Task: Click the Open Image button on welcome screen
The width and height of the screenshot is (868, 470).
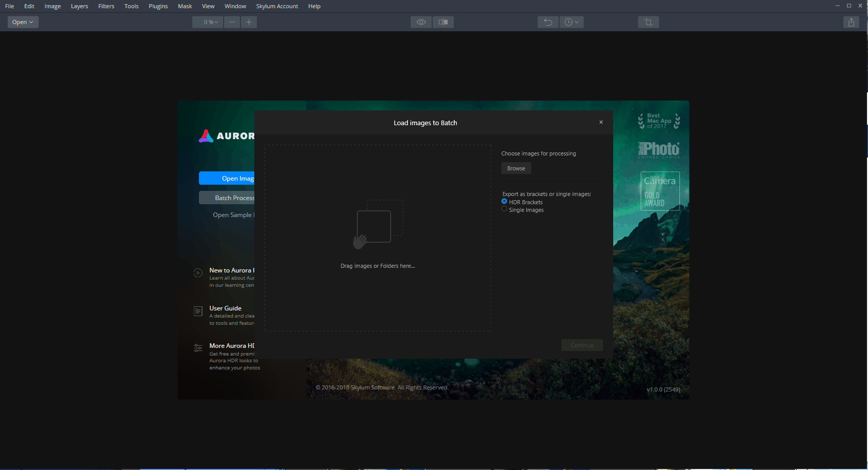Action: [x=227, y=178]
